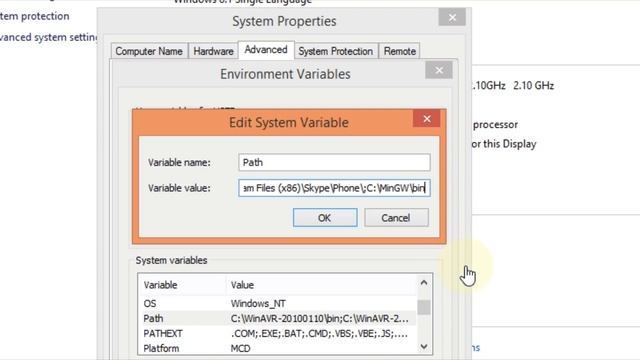This screenshot has width=640, height=360.
Task: Click the C:\WinAVR-20100110\bin value cell
Action: pos(320,318)
